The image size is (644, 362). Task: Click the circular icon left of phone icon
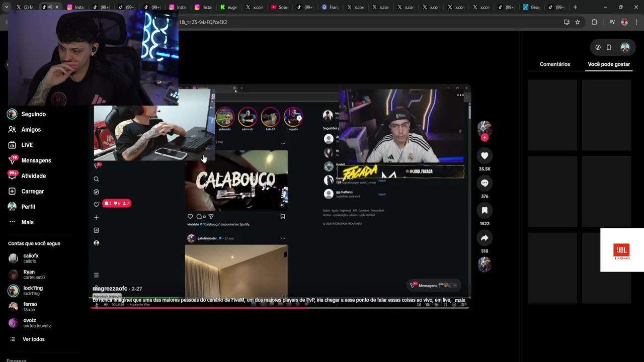tap(598, 47)
